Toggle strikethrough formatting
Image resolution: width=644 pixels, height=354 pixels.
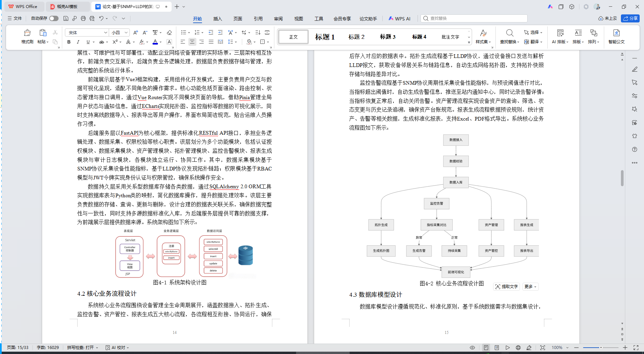tap(101, 42)
